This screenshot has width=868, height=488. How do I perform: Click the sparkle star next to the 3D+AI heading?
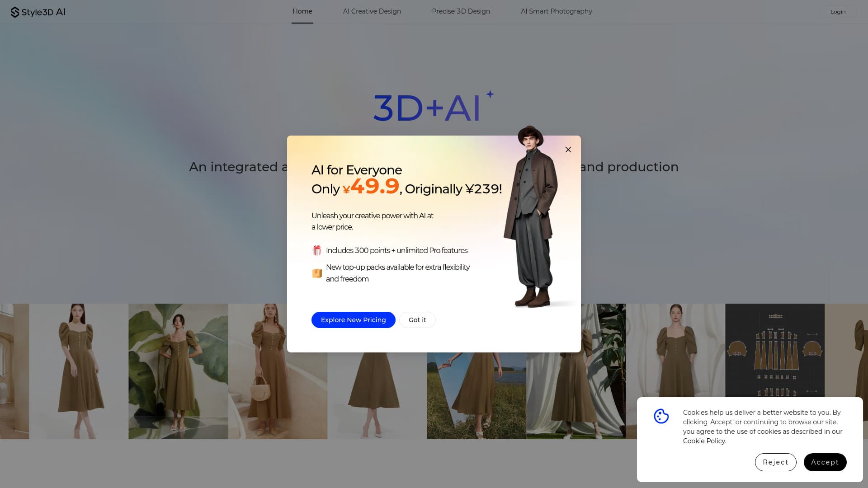tap(490, 95)
